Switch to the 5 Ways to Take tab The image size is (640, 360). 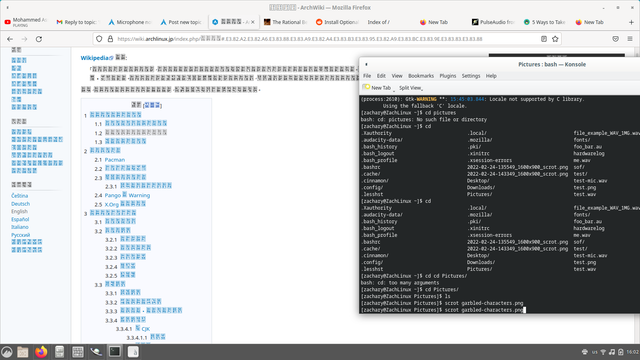point(545,22)
